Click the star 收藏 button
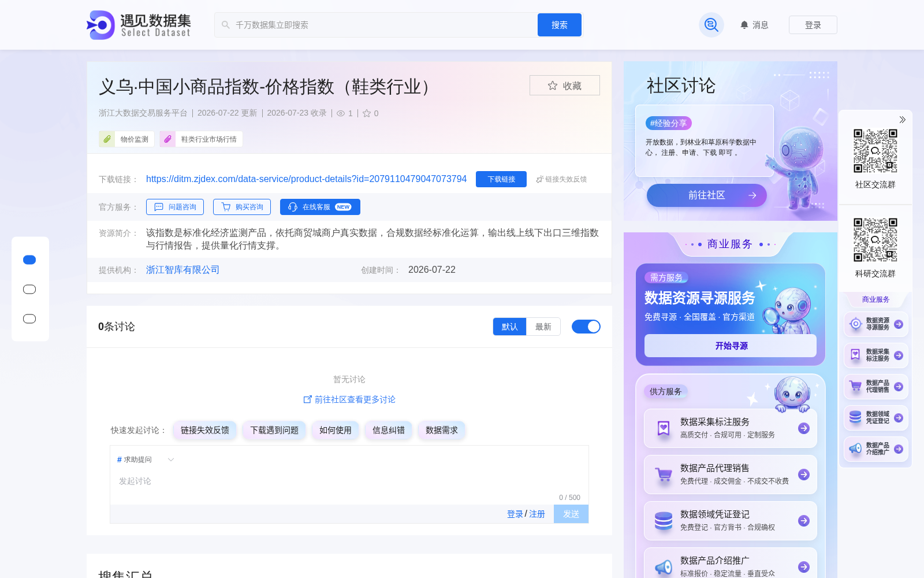The width and height of the screenshot is (924, 578). pyautogui.click(x=565, y=86)
